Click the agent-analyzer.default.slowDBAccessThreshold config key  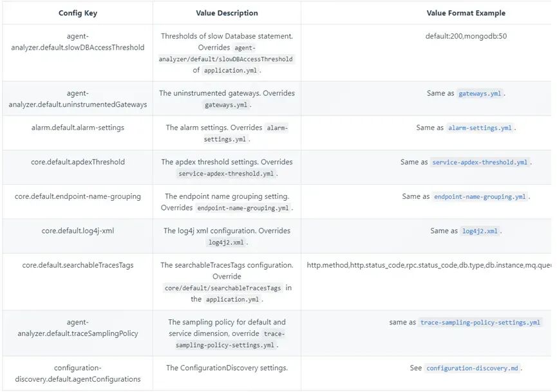click(x=78, y=42)
